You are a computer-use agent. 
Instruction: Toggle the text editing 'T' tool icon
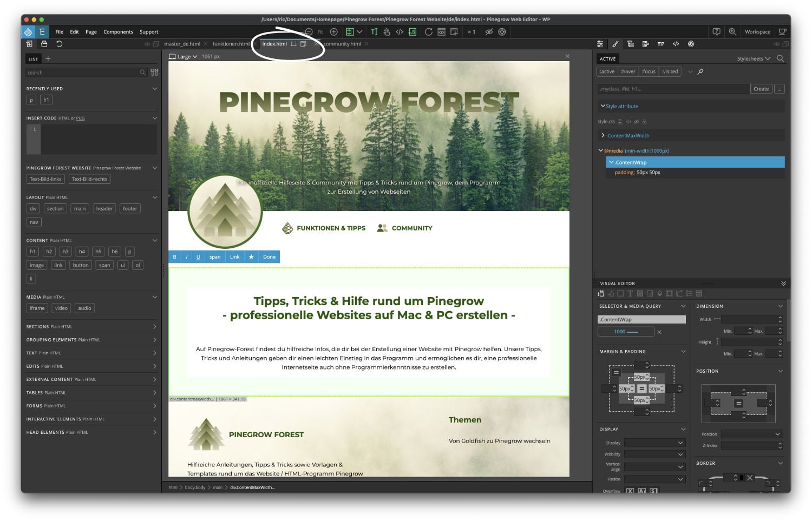click(374, 32)
